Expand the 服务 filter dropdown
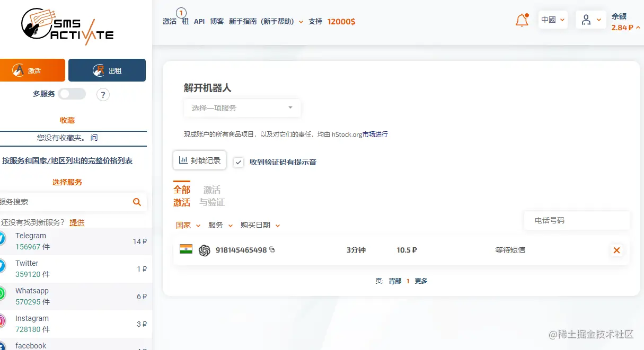Image resolution: width=644 pixels, height=350 pixels. tap(220, 225)
